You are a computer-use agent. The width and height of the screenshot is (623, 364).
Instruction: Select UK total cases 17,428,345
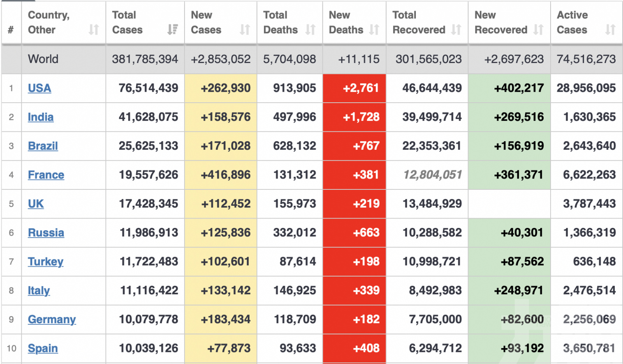point(148,204)
